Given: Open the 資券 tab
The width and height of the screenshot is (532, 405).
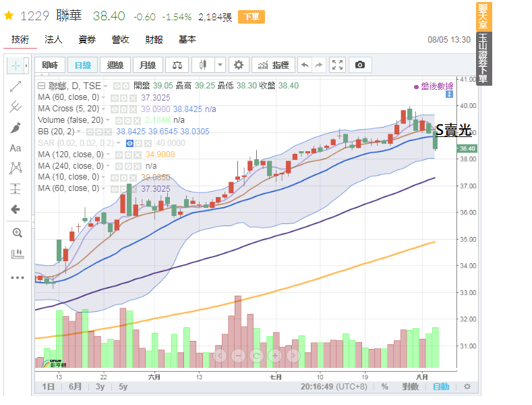Looking at the screenshot, I should (x=87, y=40).
